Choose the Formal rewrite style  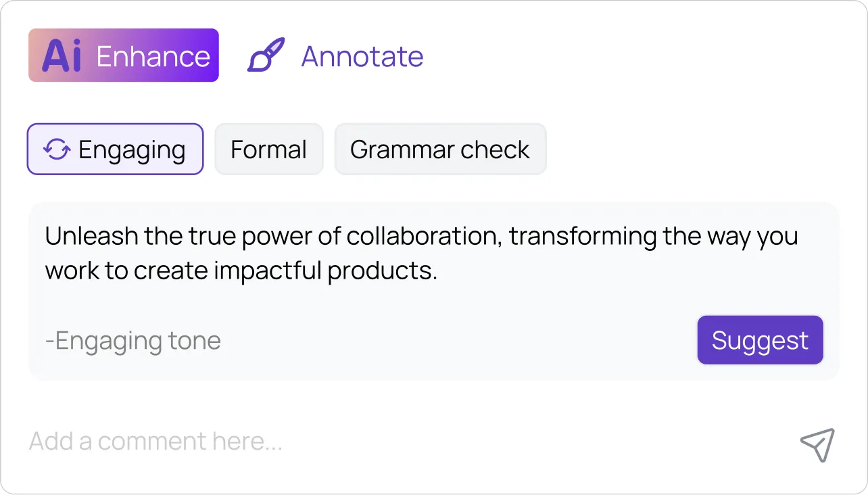pos(268,149)
